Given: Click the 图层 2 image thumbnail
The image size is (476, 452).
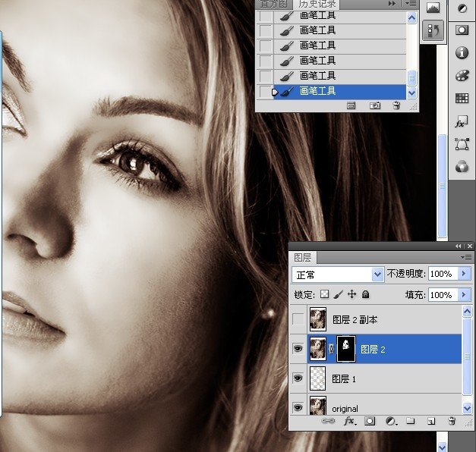Looking at the screenshot, I should pos(318,349).
